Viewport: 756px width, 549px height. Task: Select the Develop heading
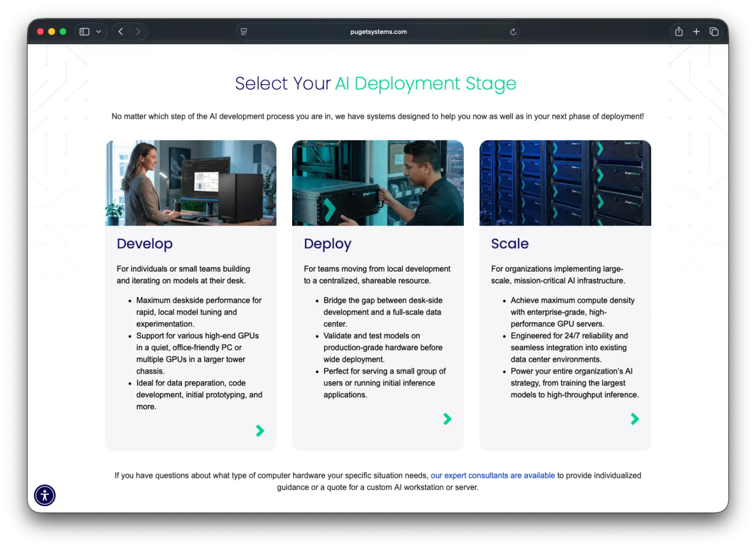coord(145,243)
